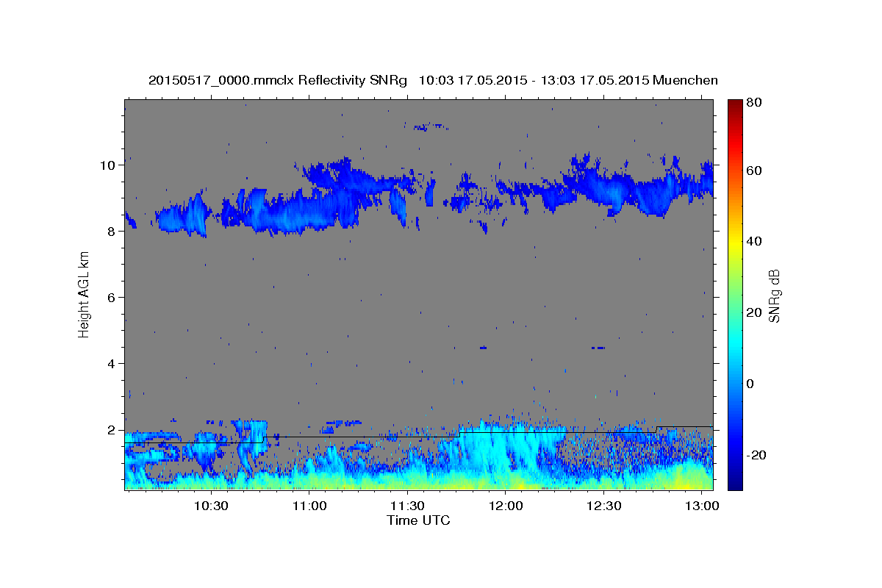The width and height of the screenshot is (882, 588).
Task: Click the 13:00 time tick label
Action: point(702,506)
